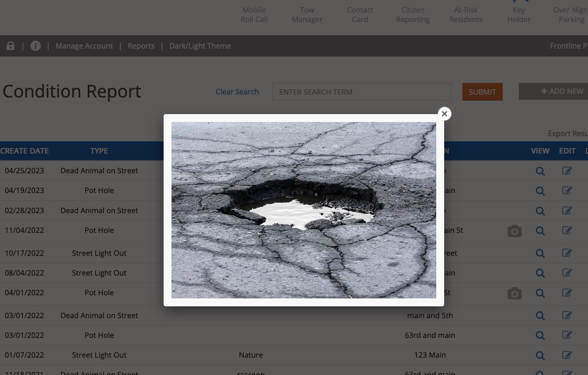The image size is (588, 375).
Task: Focus the Enter Search Term field
Action: (362, 92)
